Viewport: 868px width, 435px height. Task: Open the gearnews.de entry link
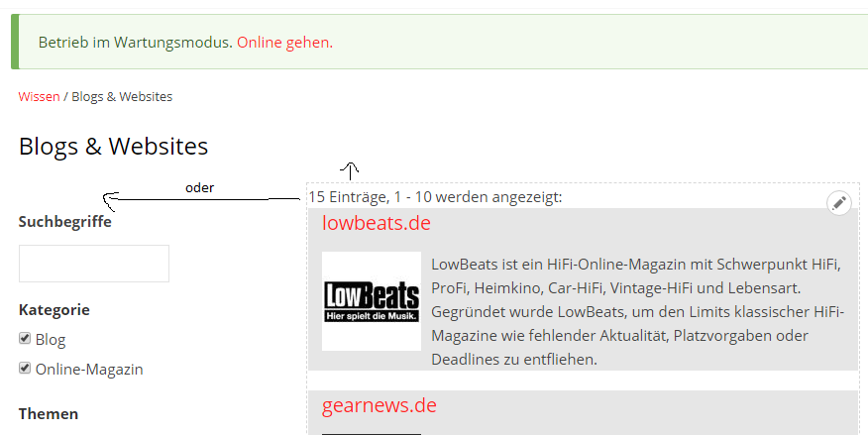coord(379,405)
